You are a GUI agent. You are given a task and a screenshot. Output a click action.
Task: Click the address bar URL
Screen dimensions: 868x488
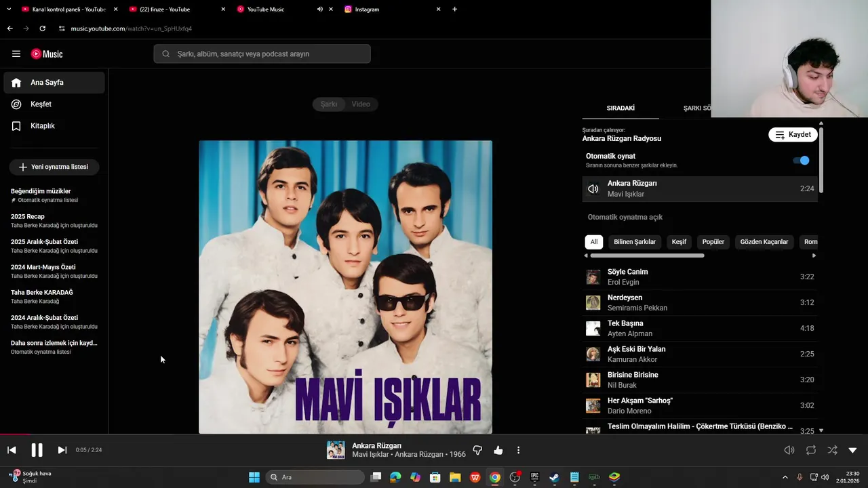pos(132,28)
